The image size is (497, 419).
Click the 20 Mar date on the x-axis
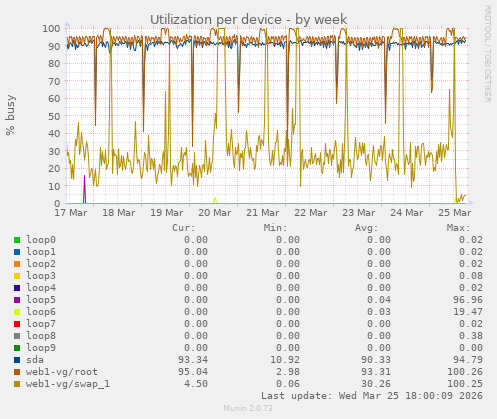tap(215, 213)
